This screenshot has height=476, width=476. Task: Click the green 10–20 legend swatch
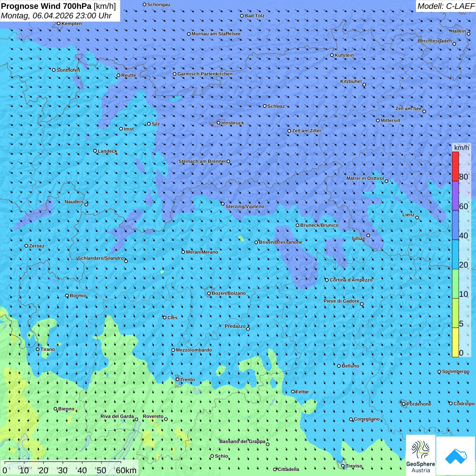[x=455, y=284]
